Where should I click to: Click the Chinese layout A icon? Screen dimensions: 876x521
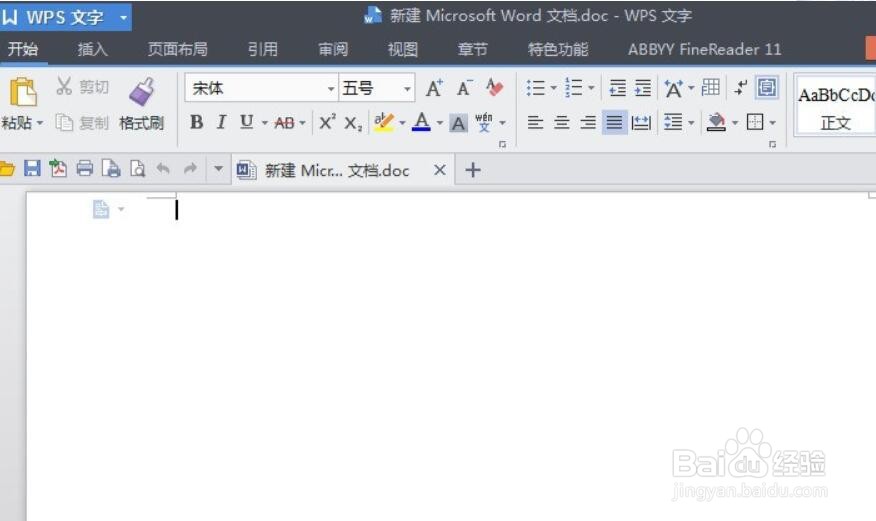(x=673, y=88)
